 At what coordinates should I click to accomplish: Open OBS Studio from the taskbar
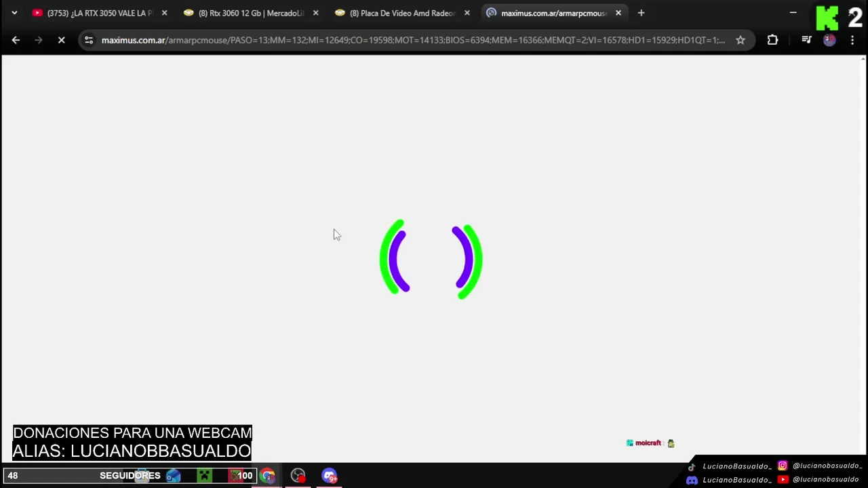(298, 476)
